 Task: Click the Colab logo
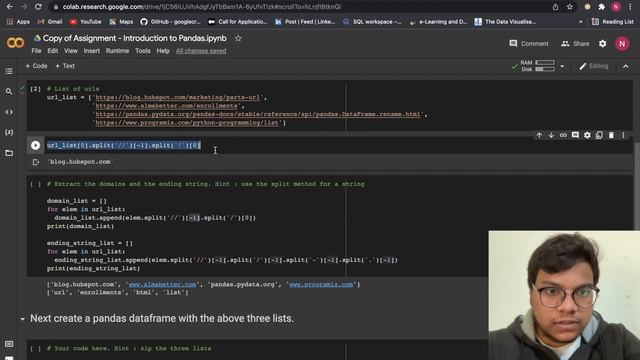click(15, 42)
